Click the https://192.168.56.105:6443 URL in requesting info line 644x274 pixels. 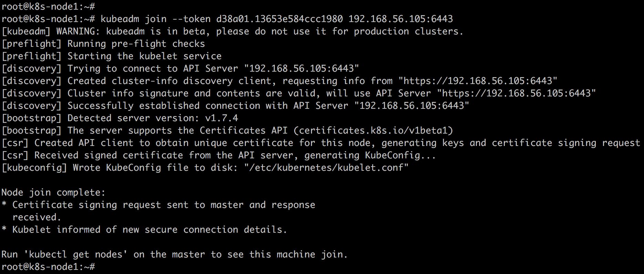pos(478,81)
